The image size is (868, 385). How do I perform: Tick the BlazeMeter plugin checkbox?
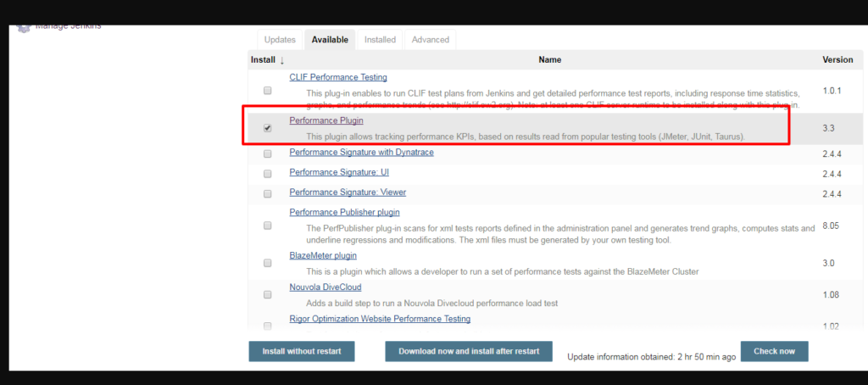(267, 263)
